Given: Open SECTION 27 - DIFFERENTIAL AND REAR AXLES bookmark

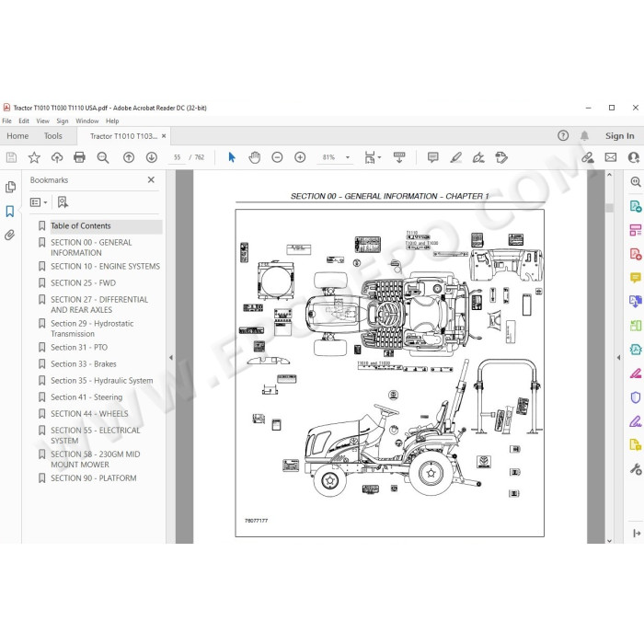Looking at the screenshot, I should point(99,305).
